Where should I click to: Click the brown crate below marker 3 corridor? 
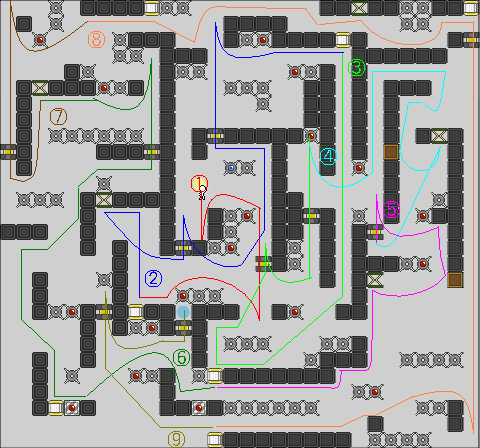[391, 152]
